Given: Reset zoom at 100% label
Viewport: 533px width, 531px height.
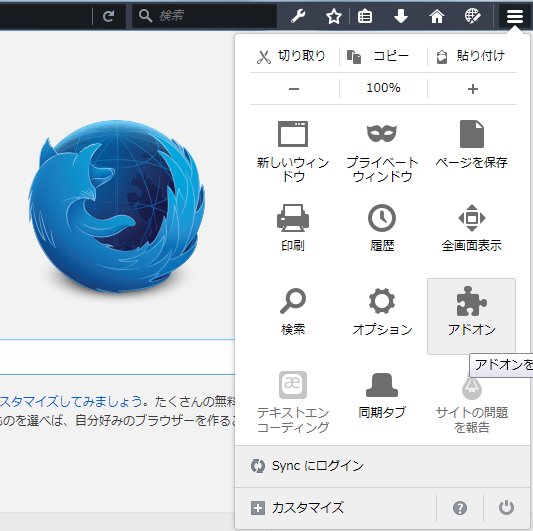Looking at the screenshot, I should pyautogui.click(x=383, y=88).
